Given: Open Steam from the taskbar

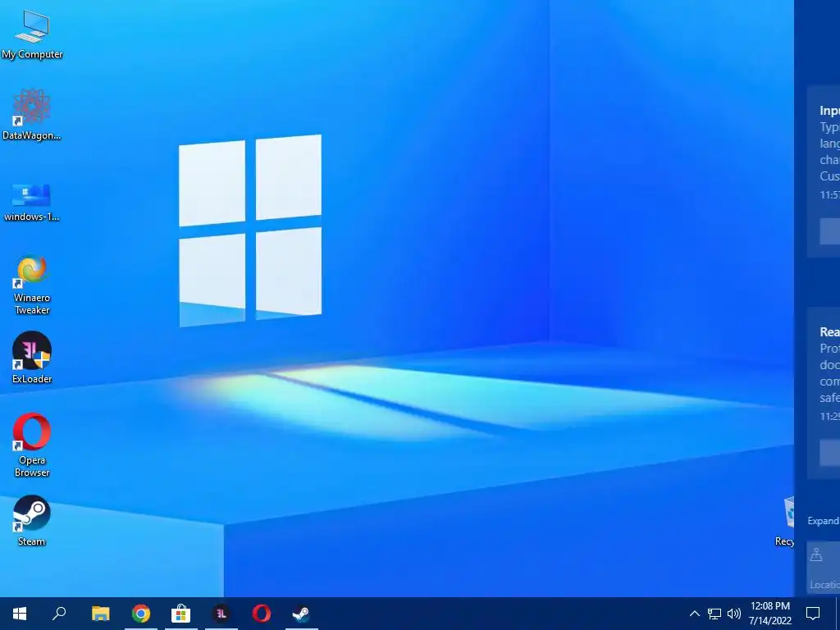Looking at the screenshot, I should pyautogui.click(x=302, y=614).
